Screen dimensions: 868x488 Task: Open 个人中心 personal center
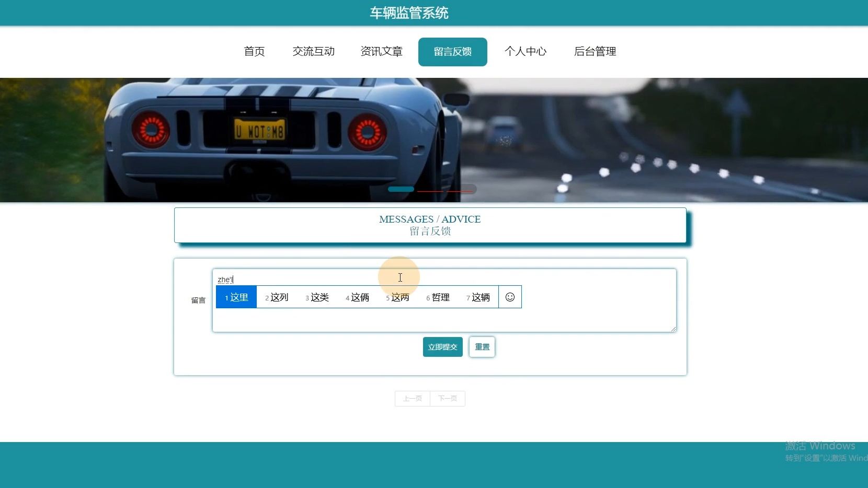[x=526, y=52]
